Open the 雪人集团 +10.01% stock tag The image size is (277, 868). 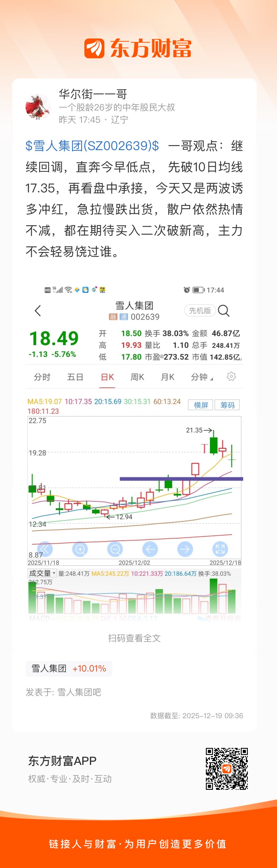[69, 668]
